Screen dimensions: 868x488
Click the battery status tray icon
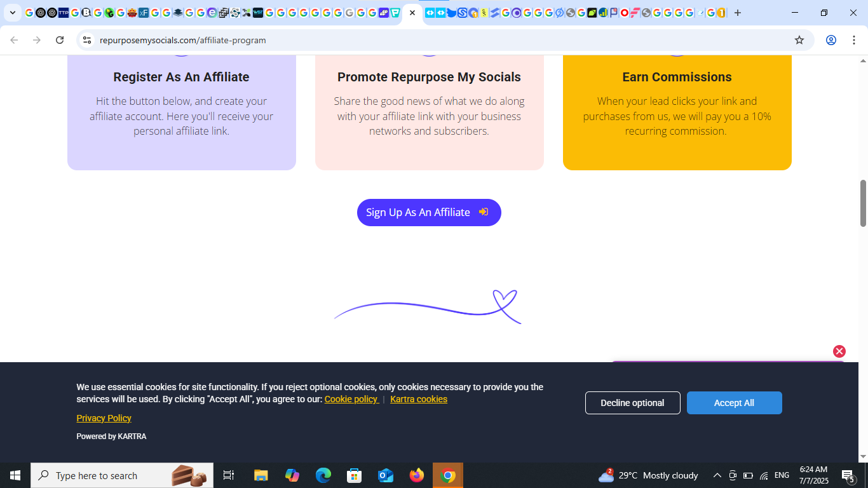[748, 475]
